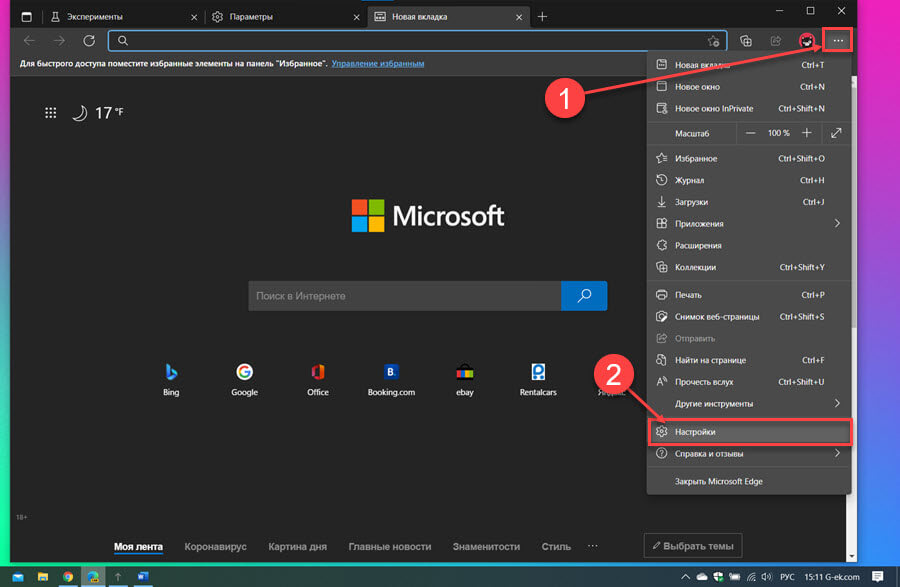
Task: Select Новая вкладка menu item
Action: [x=748, y=65]
